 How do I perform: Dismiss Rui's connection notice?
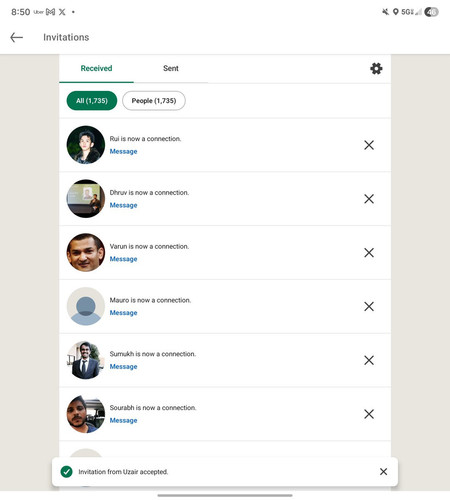pos(369,145)
